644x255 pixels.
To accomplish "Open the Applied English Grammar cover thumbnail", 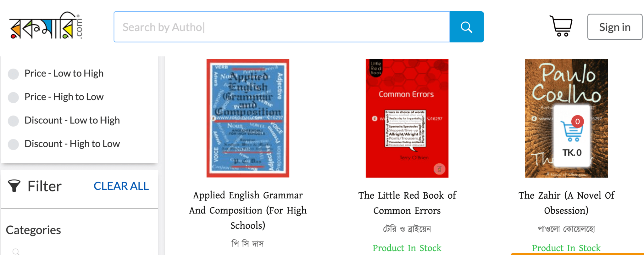I will [x=248, y=118].
